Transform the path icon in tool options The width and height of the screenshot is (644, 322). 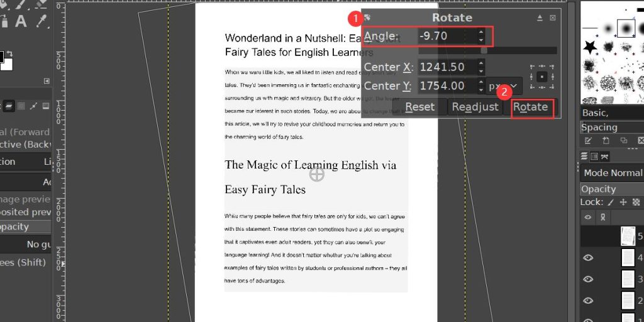pos(33,106)
